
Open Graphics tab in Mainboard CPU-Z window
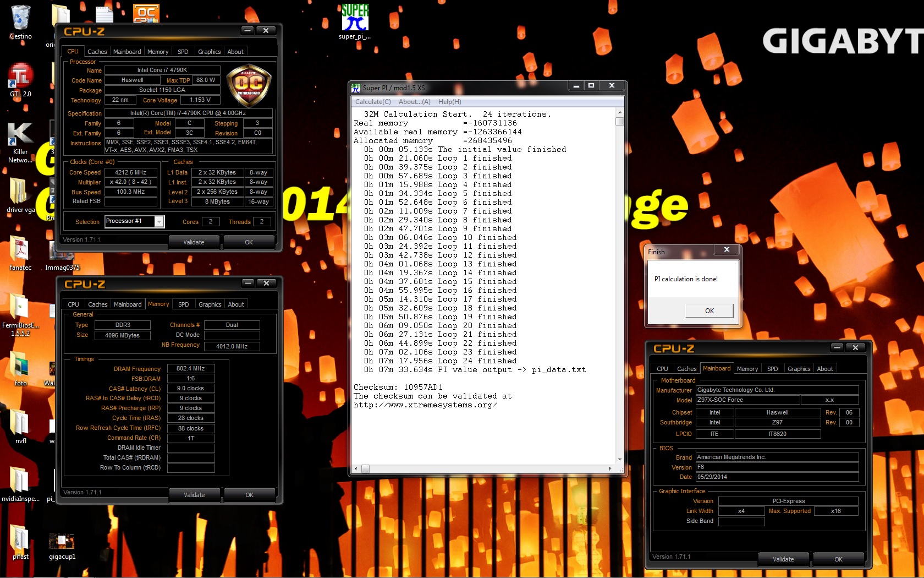point(799,369)
